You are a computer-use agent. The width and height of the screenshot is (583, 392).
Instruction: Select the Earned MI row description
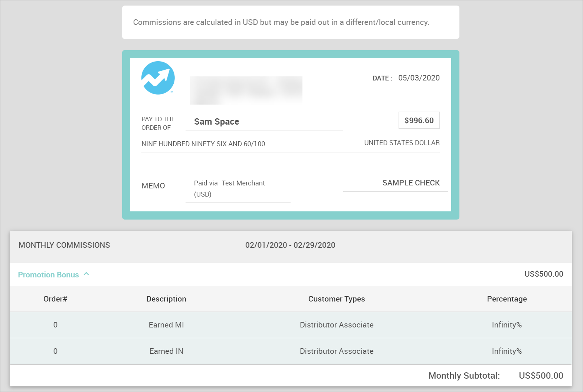[166, 325]
